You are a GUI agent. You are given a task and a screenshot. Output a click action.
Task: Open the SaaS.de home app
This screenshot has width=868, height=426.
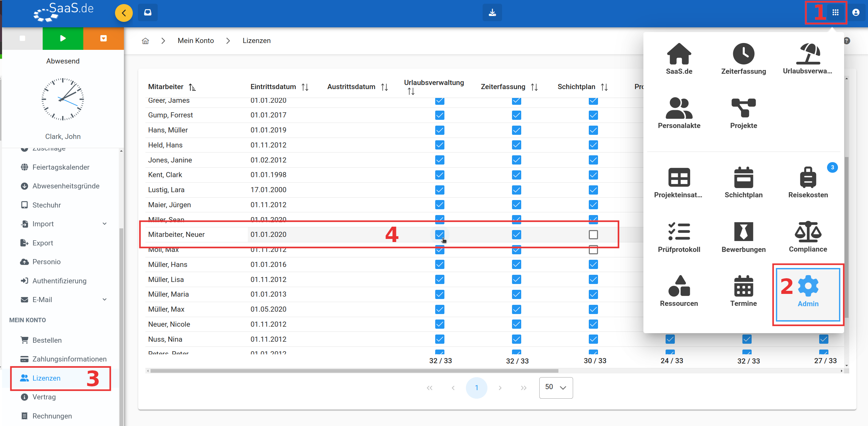pyautogui.click(x=679, y=59)
